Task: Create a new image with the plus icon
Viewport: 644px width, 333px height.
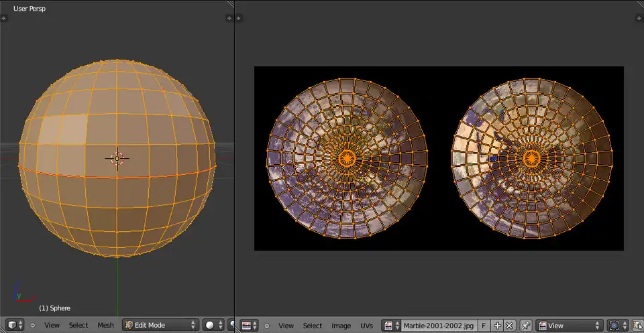Action: coord(498,325)
